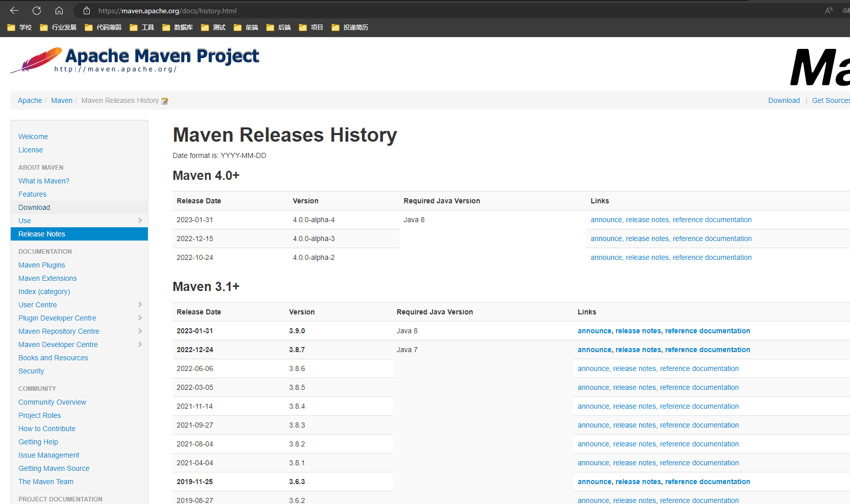Open the 后端 bookmark folder

pyautogui.click(x=279, y=28)
